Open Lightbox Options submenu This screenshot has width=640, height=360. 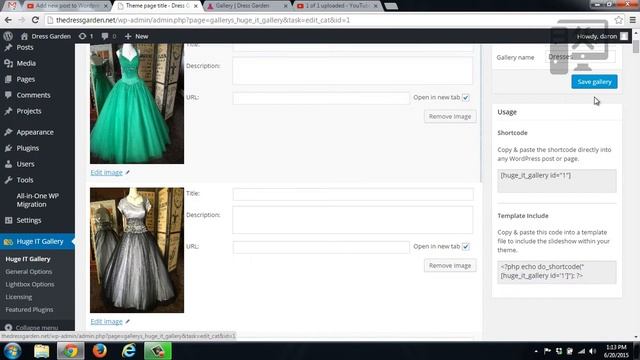tap(29, 284)
